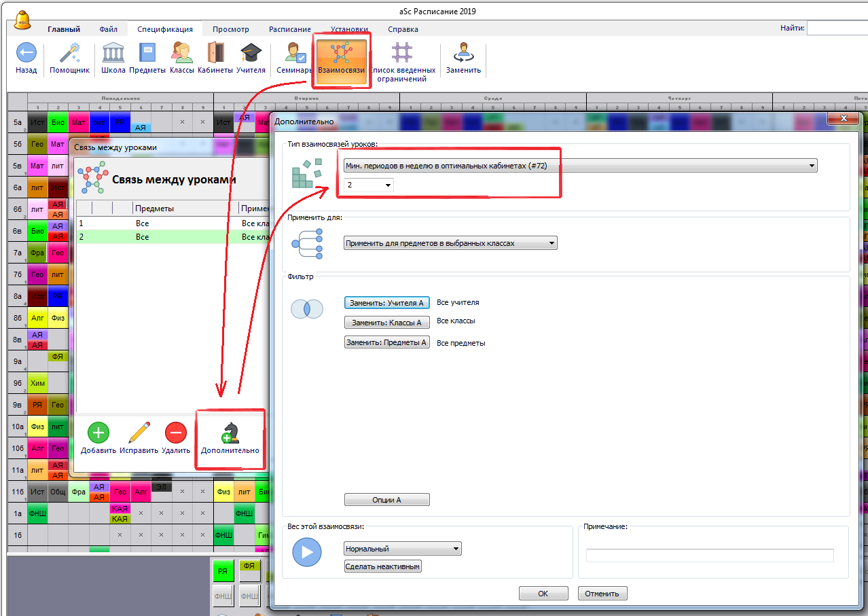Click into the Примечание text field
Screen dimensions: 868x616
[x=709, y=556]
